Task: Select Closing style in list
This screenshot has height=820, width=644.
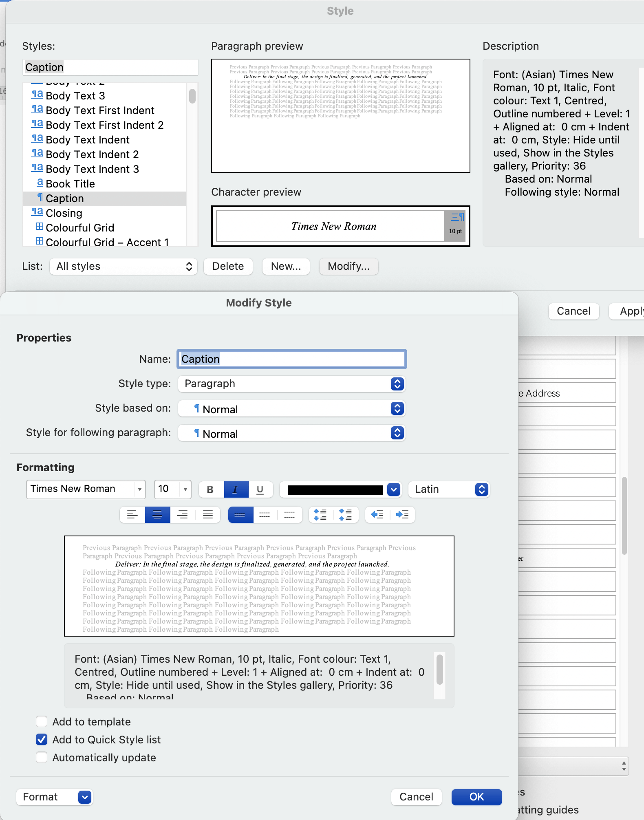Action: [104, 213]
